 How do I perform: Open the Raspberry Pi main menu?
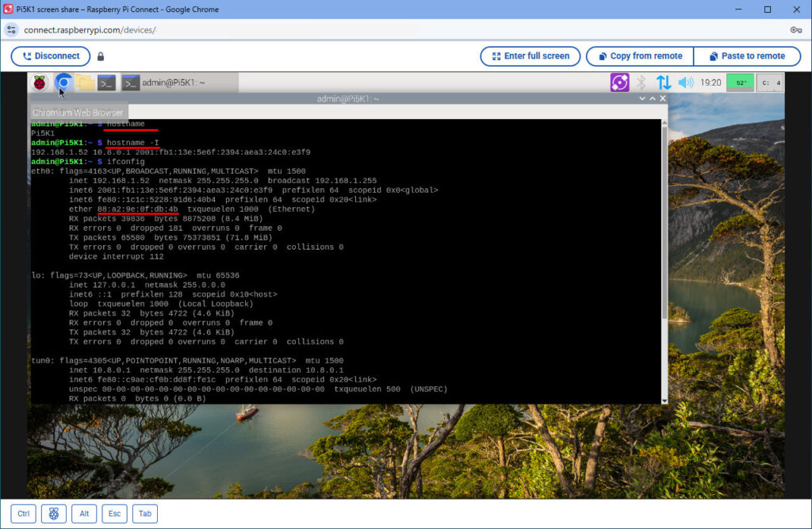click(40, 82)
